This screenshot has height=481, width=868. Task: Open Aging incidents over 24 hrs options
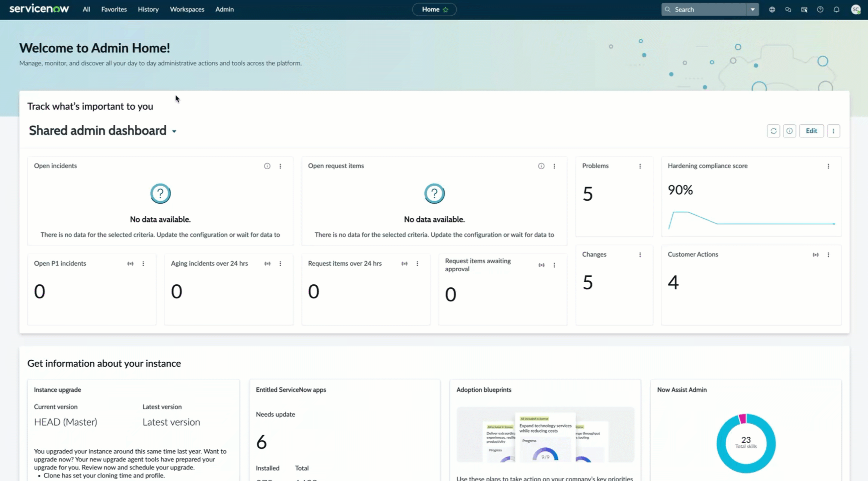coord(281,264)
